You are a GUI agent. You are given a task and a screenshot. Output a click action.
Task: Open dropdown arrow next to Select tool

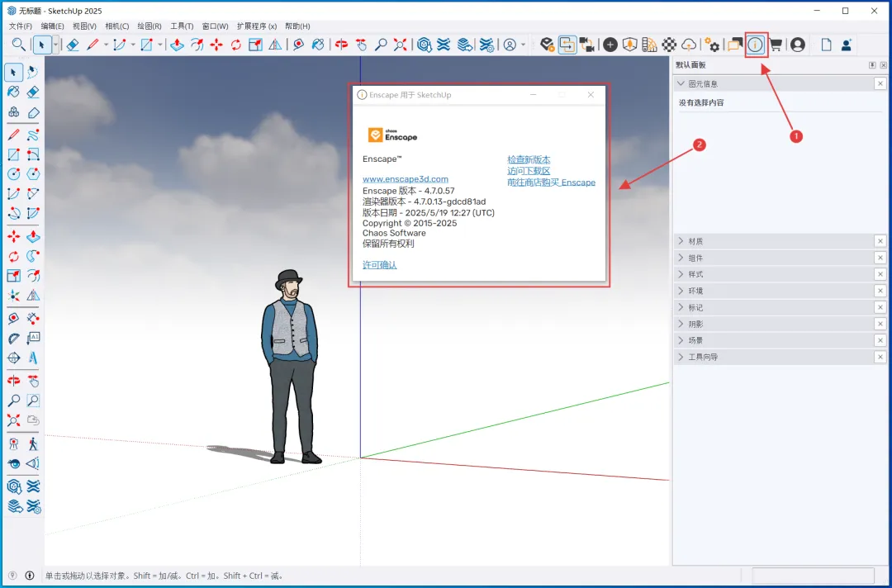coord(55,45)
